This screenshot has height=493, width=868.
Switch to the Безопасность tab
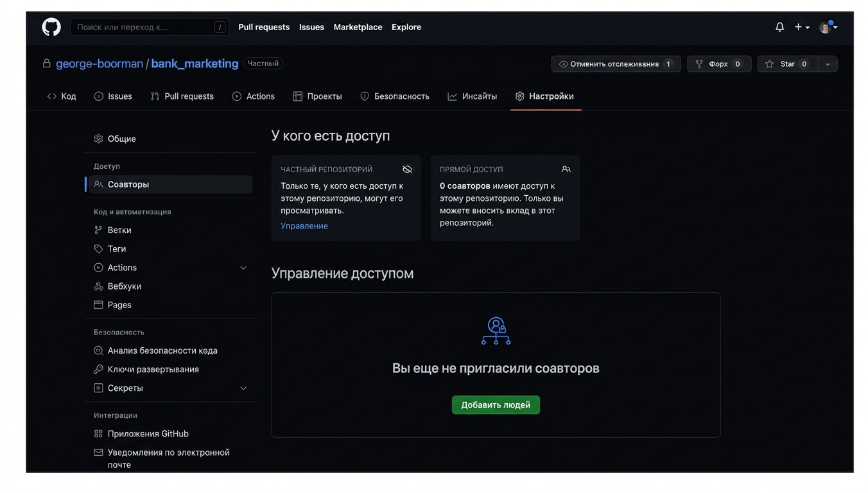[x=394, y=96]
